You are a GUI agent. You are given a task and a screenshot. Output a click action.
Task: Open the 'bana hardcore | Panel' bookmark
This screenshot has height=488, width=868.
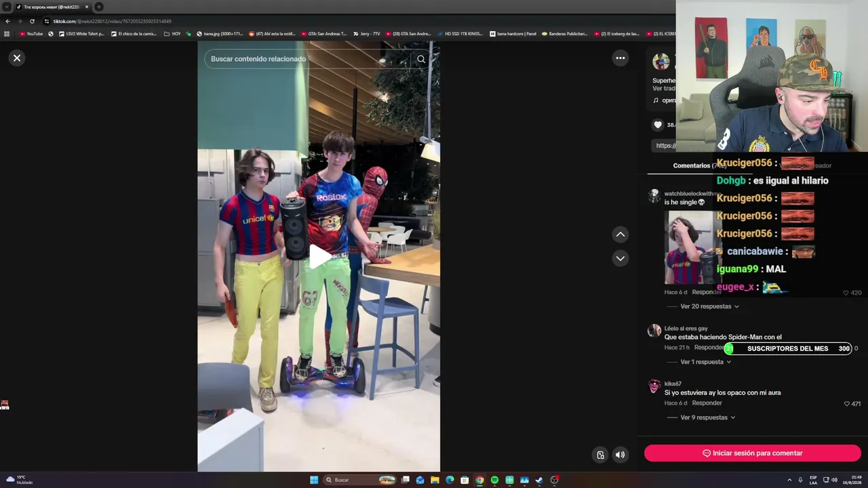[512, 33]
